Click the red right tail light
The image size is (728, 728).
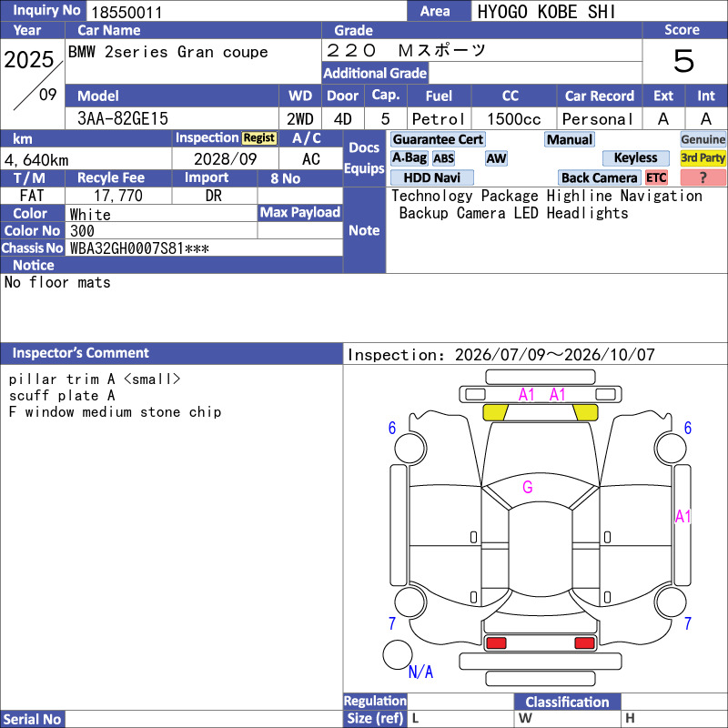click(x=584, y=643)
